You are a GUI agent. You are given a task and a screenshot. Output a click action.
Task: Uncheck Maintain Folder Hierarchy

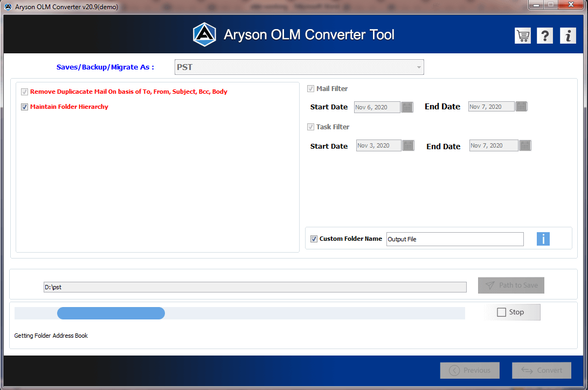24,107
